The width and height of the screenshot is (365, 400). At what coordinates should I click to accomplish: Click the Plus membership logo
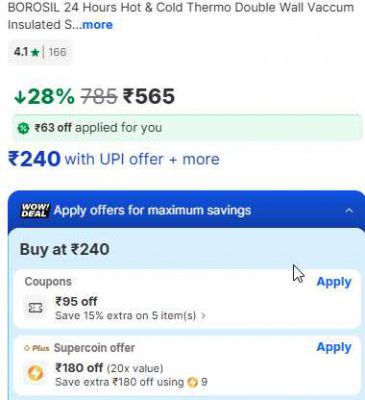point(37,348)
